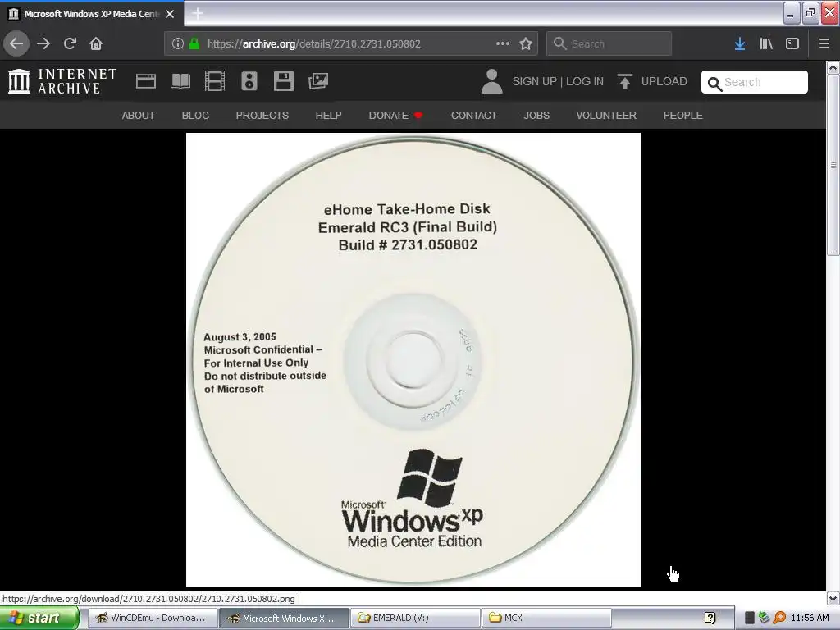Open the Texts book icon
Viewport: 840px width, 630px height.
180,81
